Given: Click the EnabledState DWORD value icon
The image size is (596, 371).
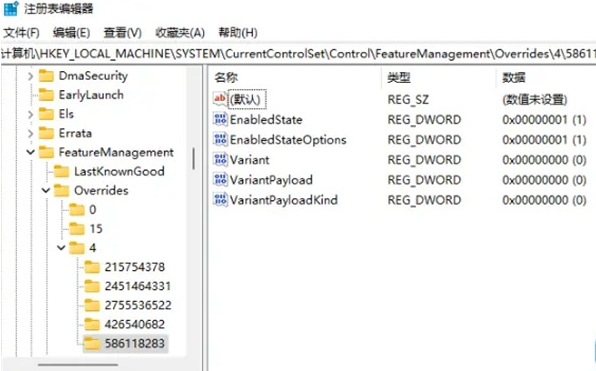Looking at the screenshot, I should coord(220,119).
